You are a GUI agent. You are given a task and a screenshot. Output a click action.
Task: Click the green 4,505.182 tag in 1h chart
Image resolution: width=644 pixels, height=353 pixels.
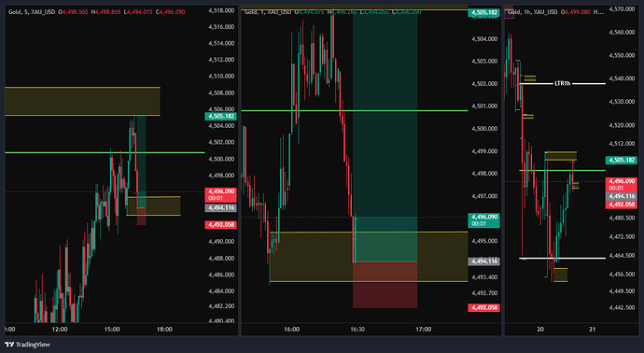pos(622,160)
